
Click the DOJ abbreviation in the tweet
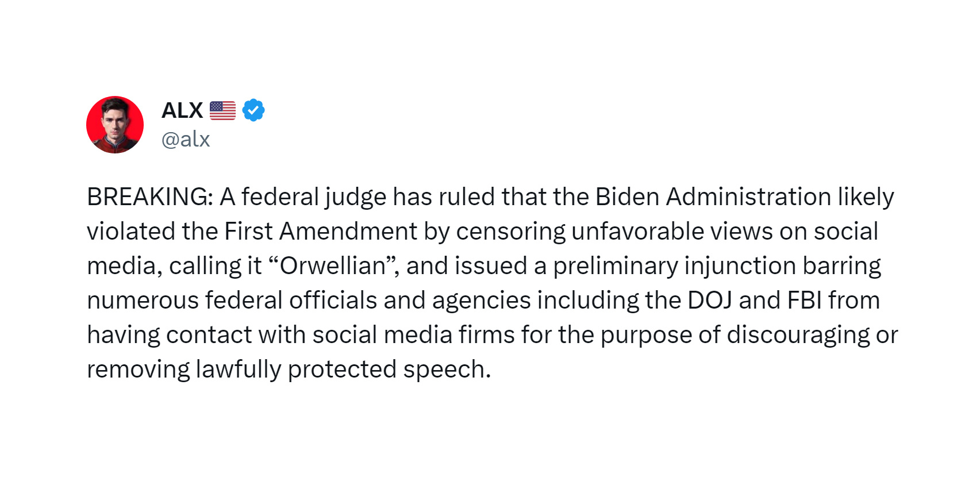coord(709,300)
